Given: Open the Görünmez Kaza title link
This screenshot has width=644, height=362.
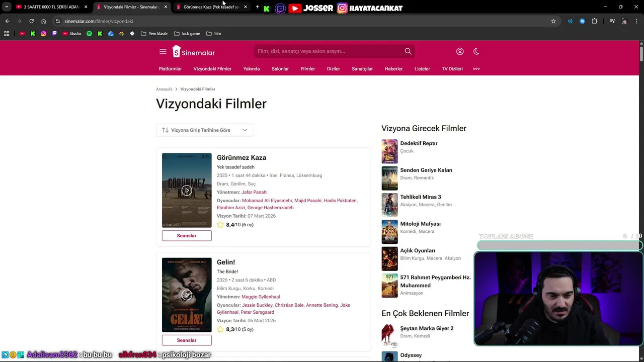Looking at the screenshot, I should 242,158.
